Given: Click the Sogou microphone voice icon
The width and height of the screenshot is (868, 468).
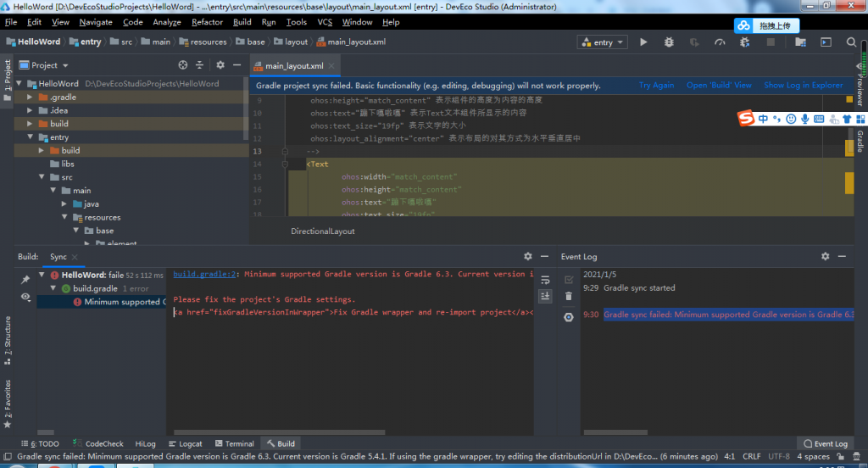Looking at the screenshot, I should pyautogui.click(x=805, y=119).
